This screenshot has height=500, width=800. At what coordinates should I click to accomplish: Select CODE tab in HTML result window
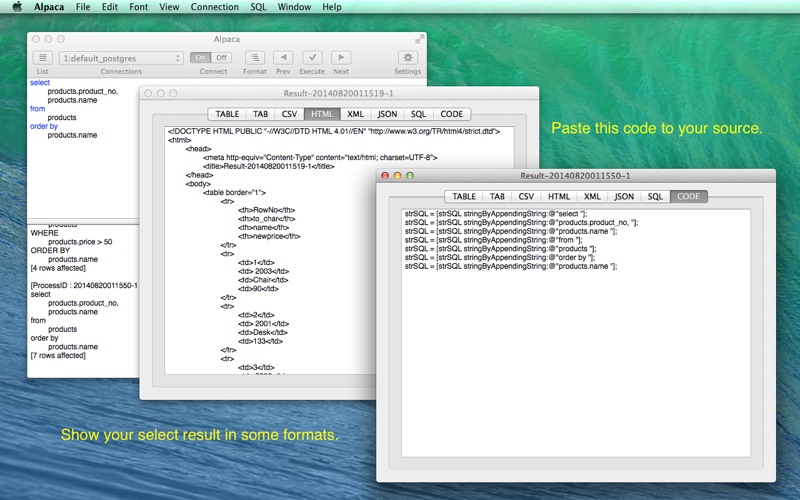pos(452,114)
